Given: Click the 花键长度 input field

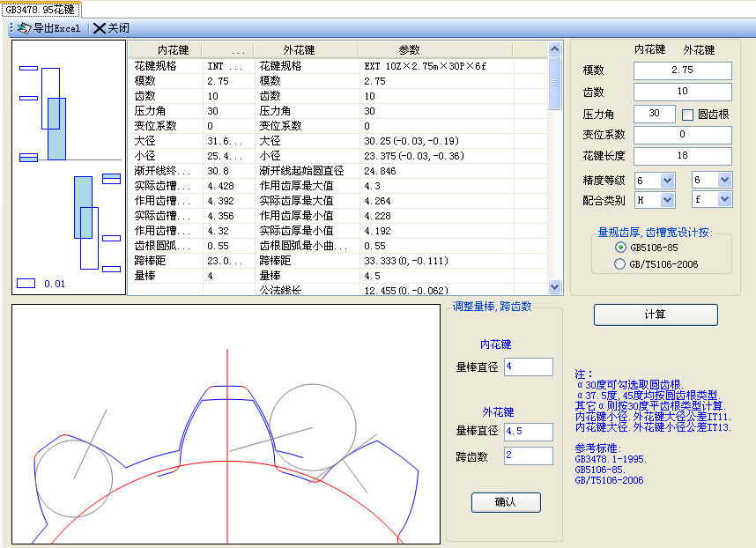Looking at the screenshot, I should coord(682,156).
